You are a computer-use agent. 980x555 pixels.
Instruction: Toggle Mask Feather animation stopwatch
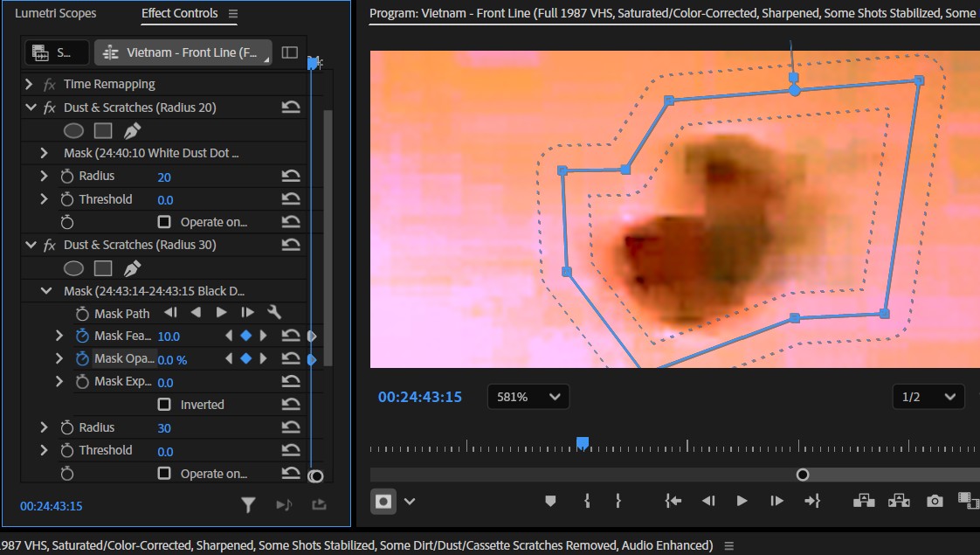point(82,336)
